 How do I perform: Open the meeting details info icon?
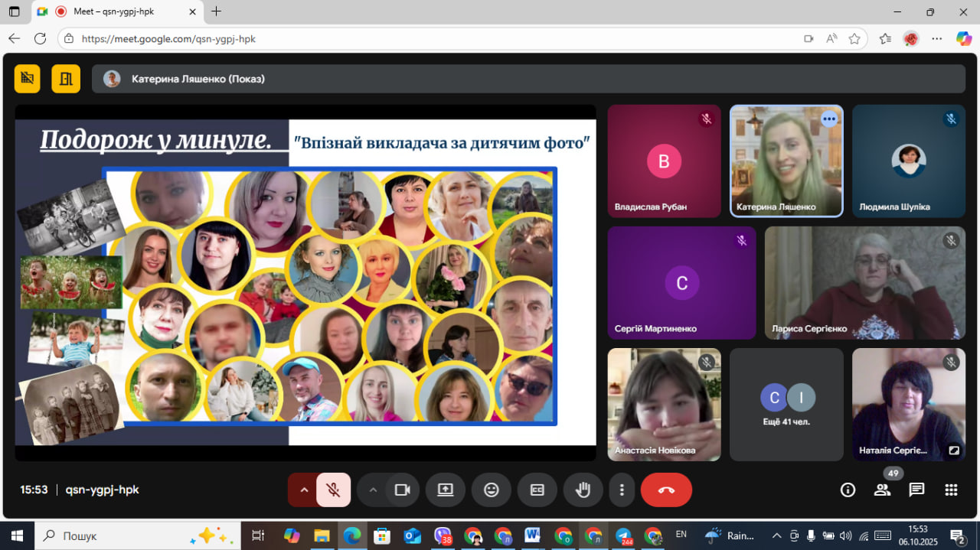click(848, 490)
